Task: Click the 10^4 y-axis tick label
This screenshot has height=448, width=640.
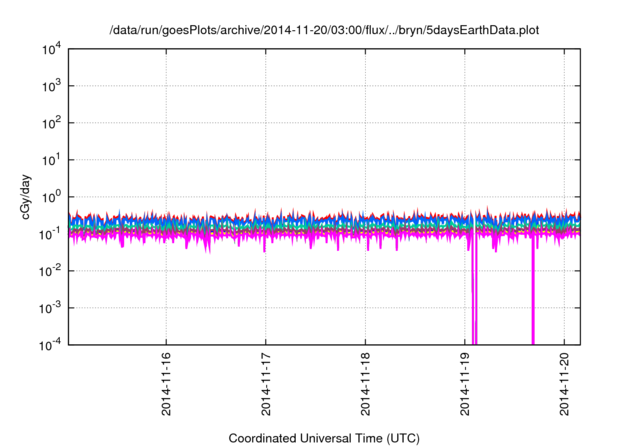Action: pos(52,49)
